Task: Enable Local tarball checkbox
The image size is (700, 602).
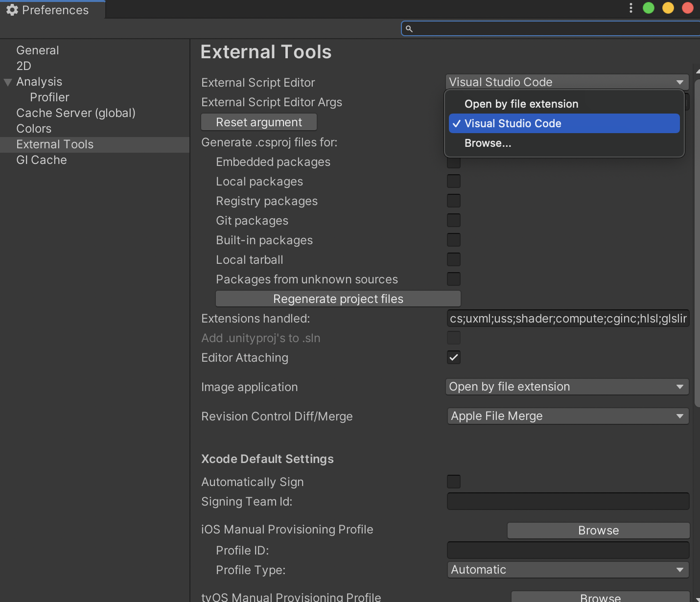Action: click(454, 259)
